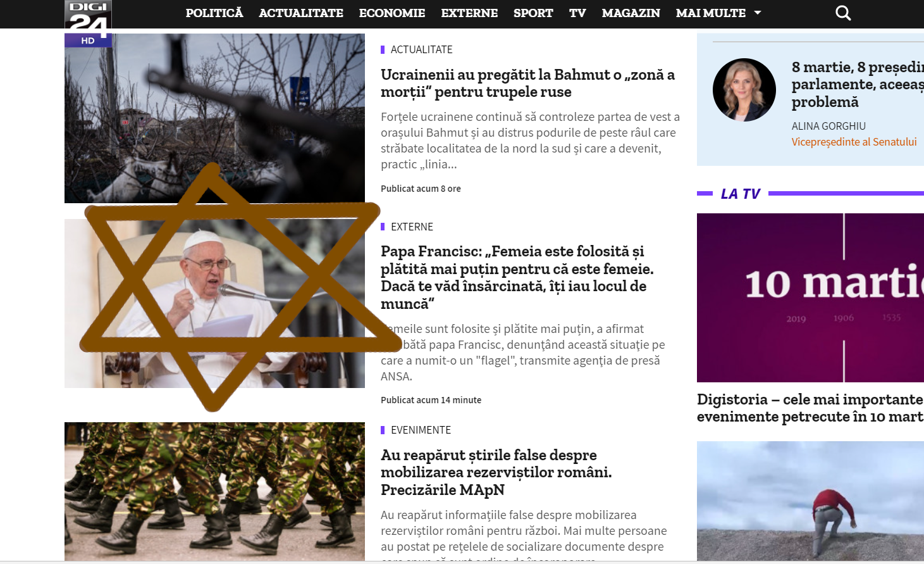Click the Digi24 HD logo
This screenshot has width=924, height=564.
[x=89, y=23]
